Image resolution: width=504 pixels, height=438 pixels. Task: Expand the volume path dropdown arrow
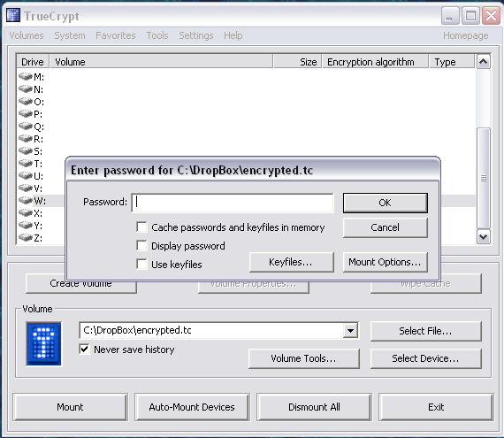click(x=350, y=330)
